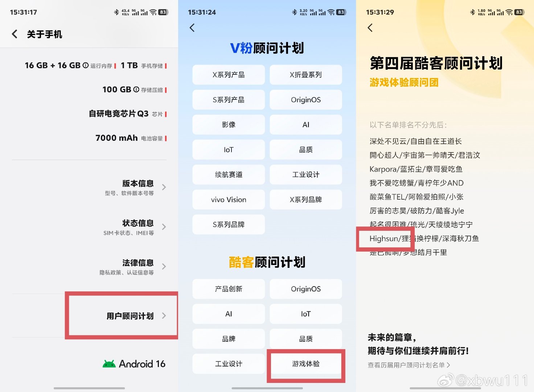Go back from the 关于手机 screen

(15, 34)
